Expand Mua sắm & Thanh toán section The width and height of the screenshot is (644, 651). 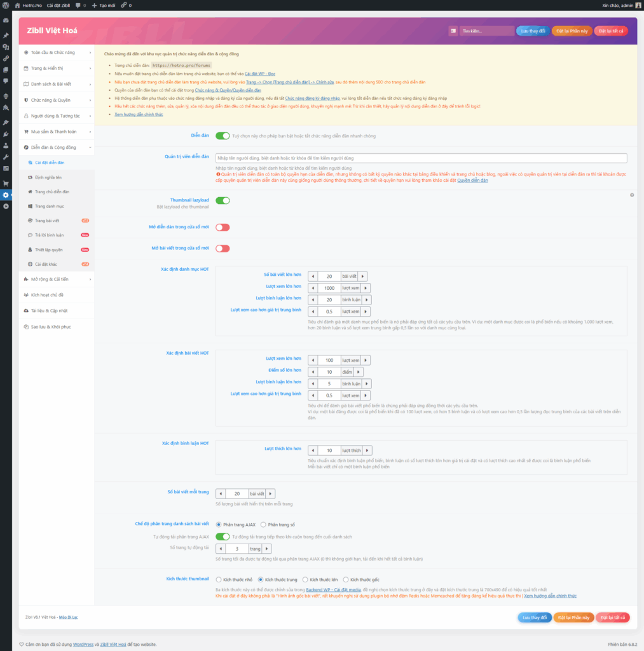tap(57, 132)
